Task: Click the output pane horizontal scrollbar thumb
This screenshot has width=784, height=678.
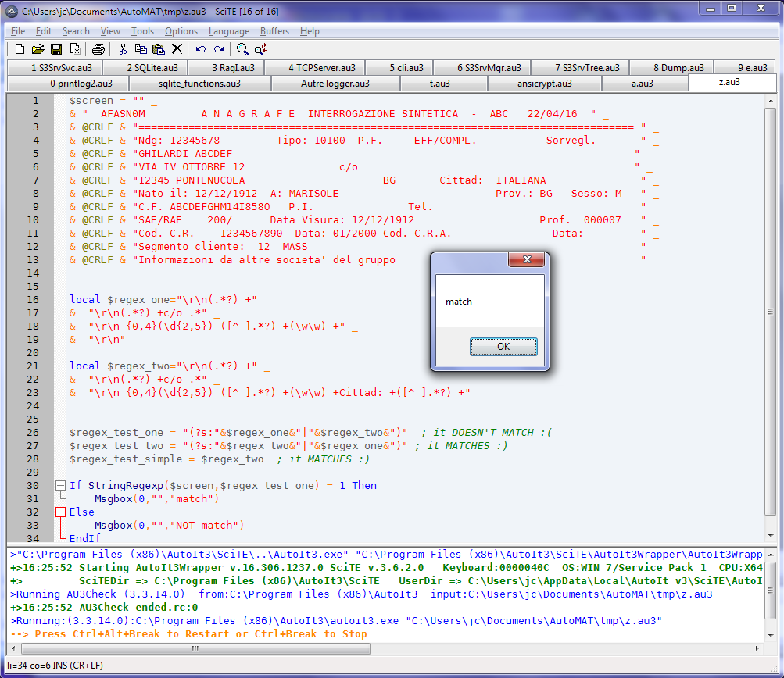Action: coord(195,648)
